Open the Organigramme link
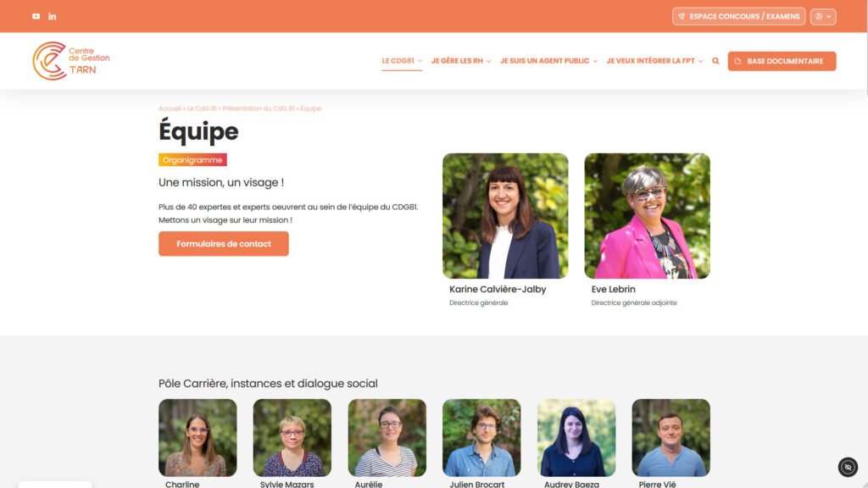The width and height of the screenshot is (868, 488). tap(192, 160)
